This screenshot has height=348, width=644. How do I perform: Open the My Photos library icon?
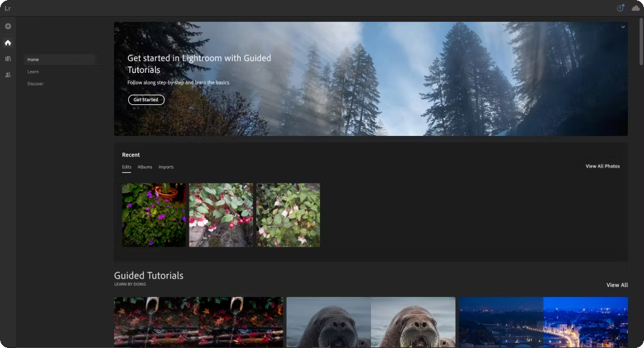[x=8, y=59]
